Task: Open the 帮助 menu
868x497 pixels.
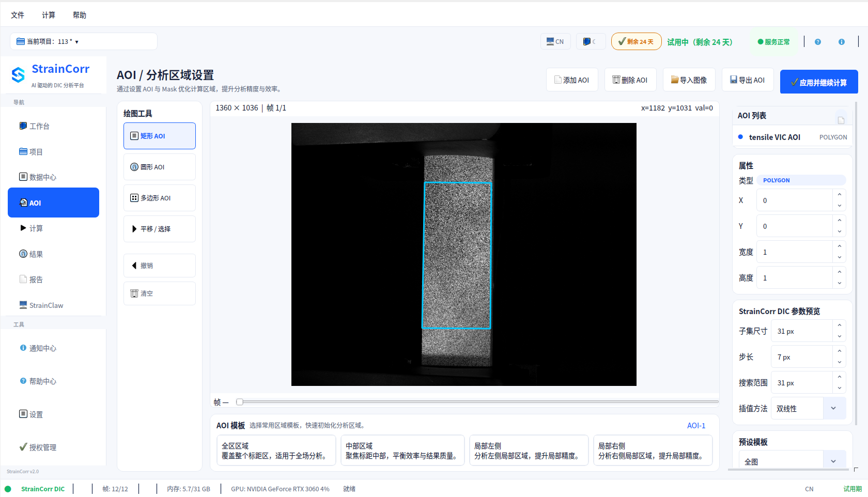Action: [80, 15]
